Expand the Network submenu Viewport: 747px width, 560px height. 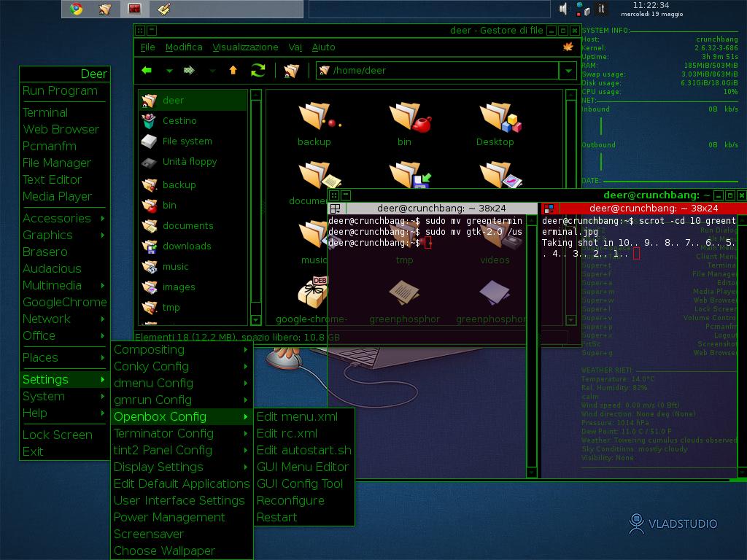pos(64,319)
